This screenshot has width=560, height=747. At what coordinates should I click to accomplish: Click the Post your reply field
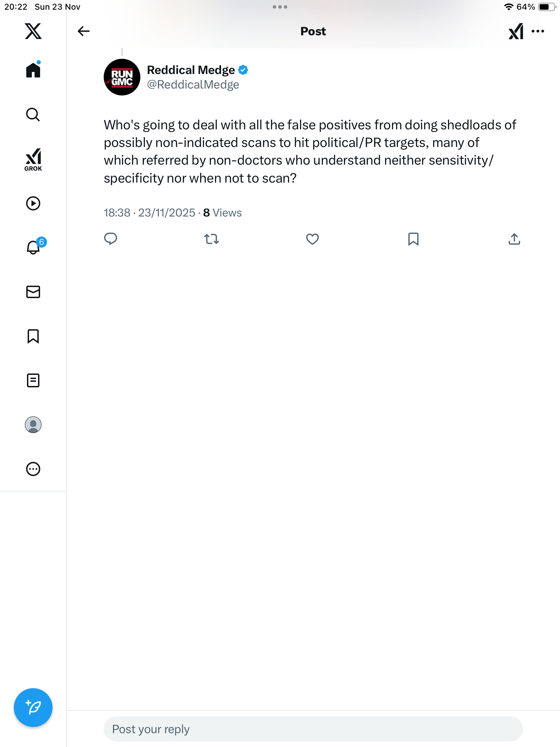(x=313, y=729)
